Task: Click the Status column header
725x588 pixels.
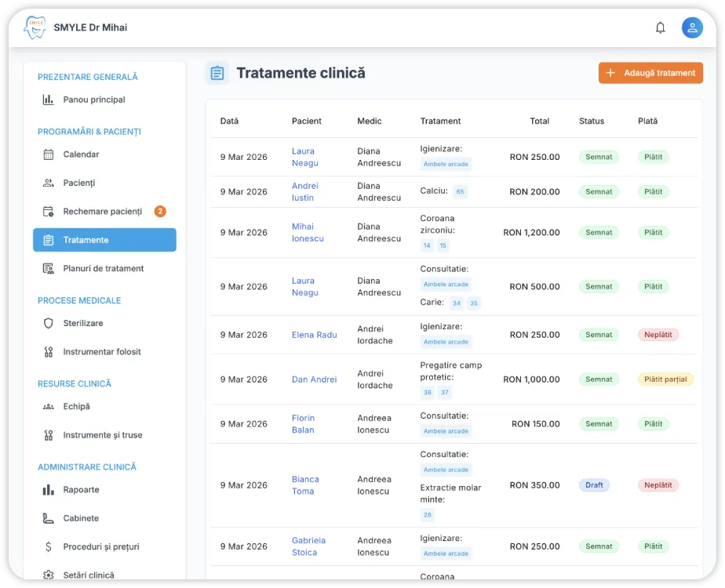Action: coord(592,121)
